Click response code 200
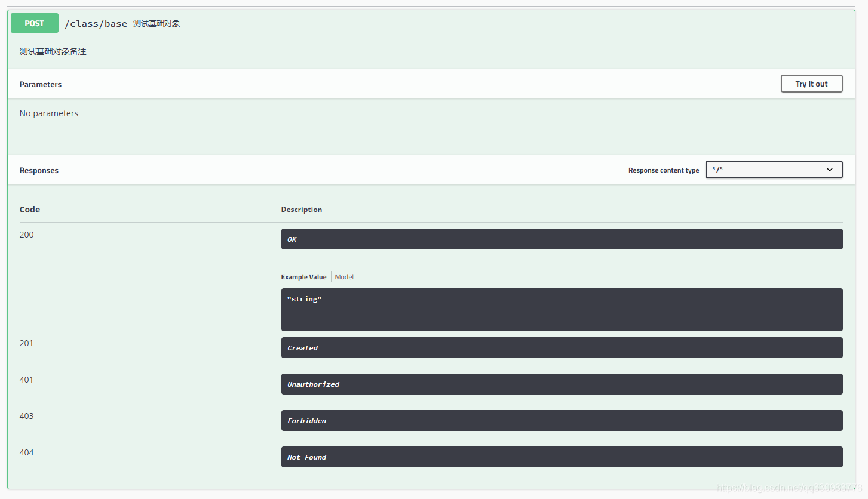Screen dimensions: 868x499 27,235
